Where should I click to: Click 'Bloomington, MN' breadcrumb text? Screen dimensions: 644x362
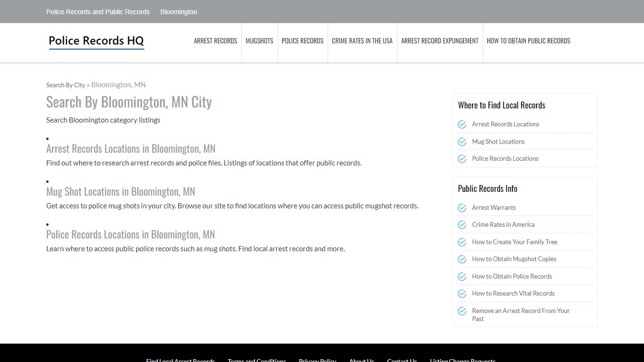pos(118,85)
